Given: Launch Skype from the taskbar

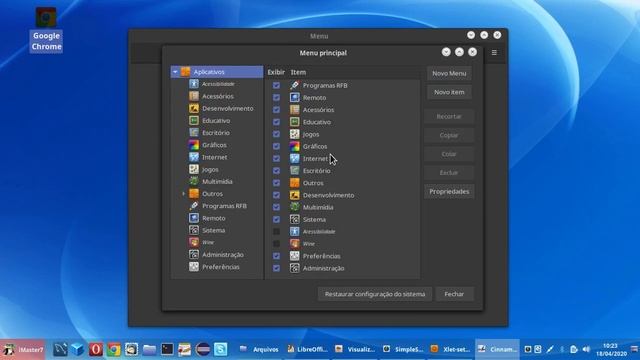Looking at the screenshot, I should coord(220,349).
